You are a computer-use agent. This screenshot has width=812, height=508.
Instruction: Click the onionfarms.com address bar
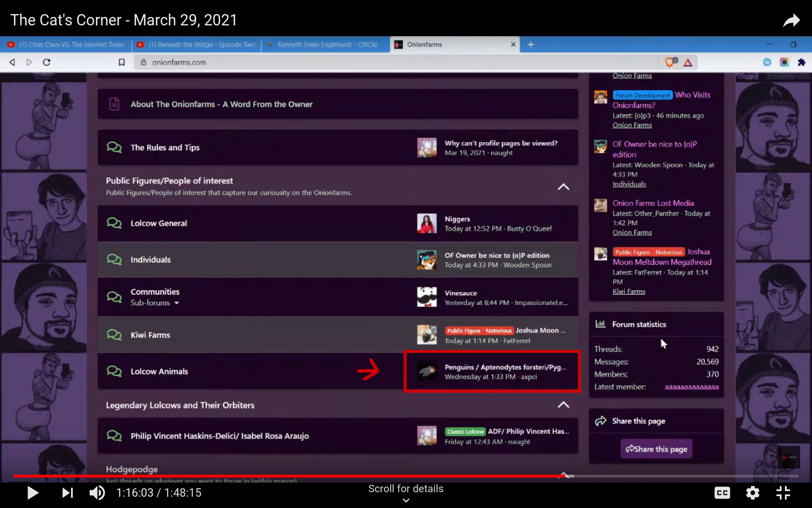(x=395, y=62)
